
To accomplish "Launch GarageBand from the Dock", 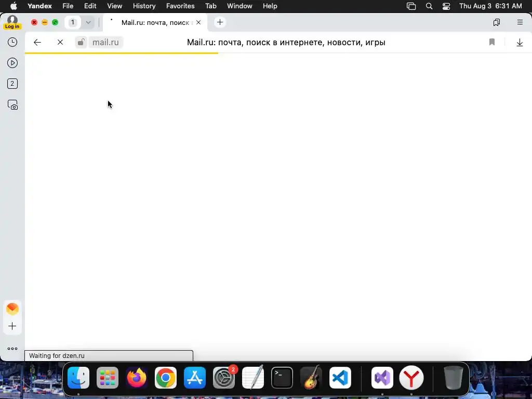I will [311, 378].
